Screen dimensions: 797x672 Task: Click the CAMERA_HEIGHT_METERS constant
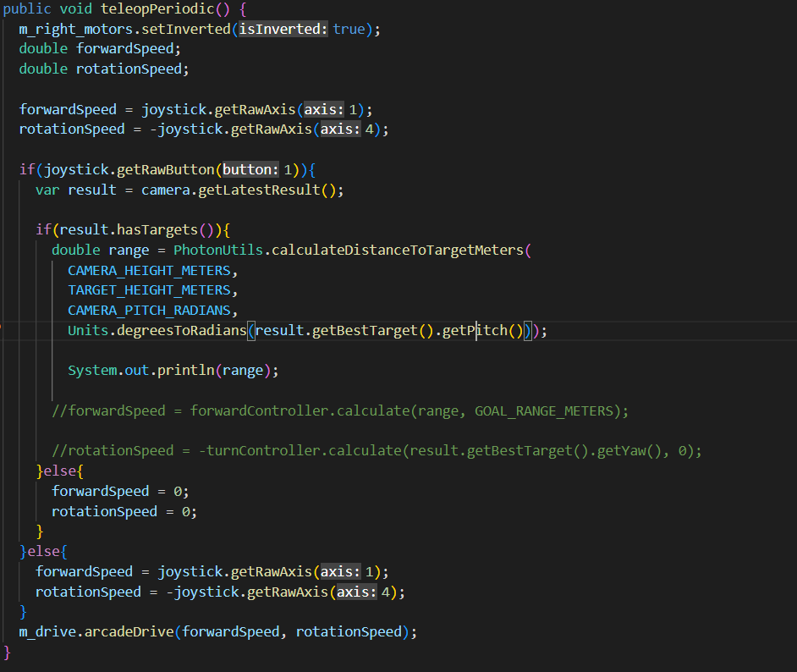149,271
